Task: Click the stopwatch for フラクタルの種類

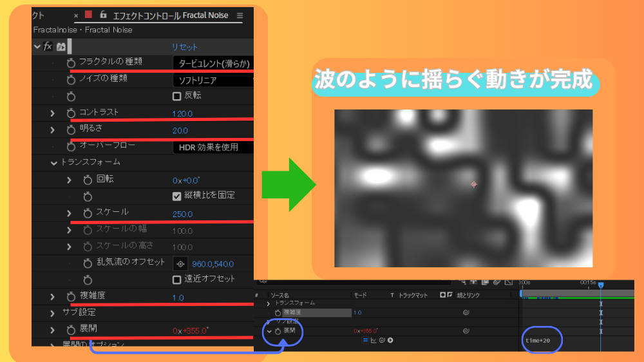Action: (71, 62)
